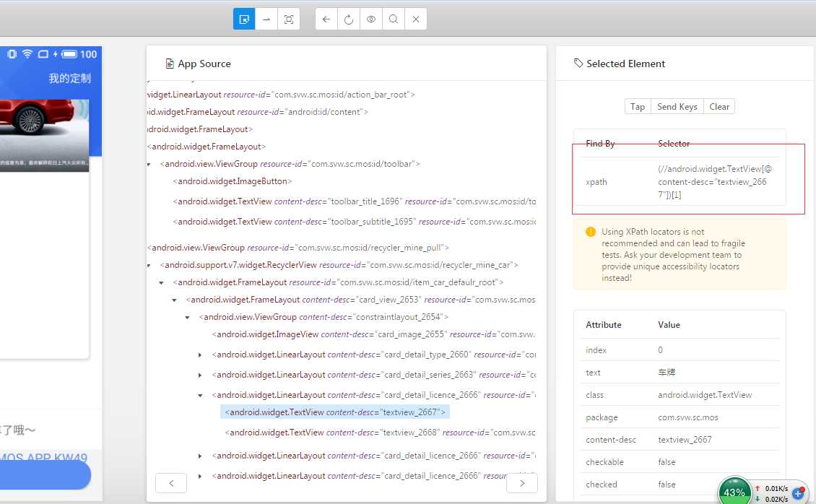Click the Send Keys button
816x504 pixels.
pyautogui.click(x=677, y=107)
